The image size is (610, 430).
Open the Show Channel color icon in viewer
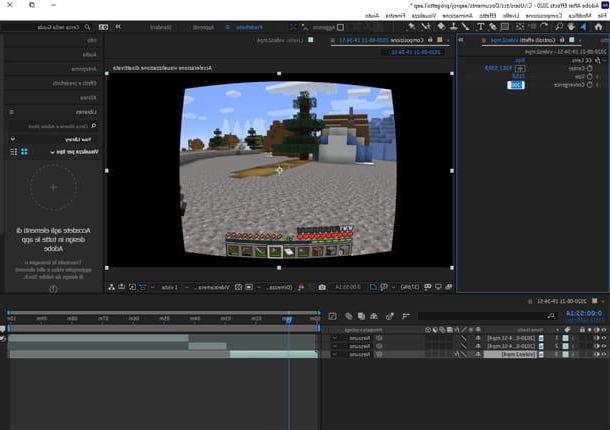pyautogui.click(x=301, y=287)
